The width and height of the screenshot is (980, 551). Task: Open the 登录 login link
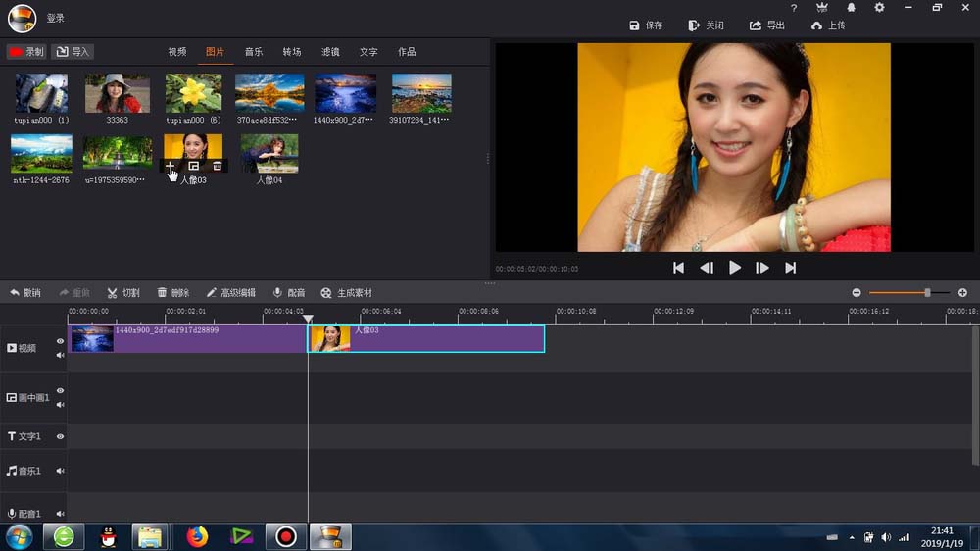click(x=55, y=18)
